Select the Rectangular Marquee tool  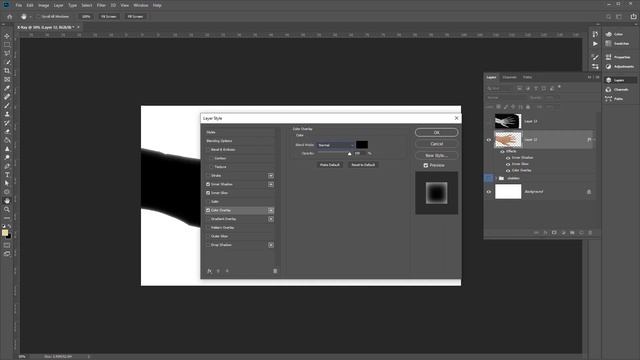(x=7, y=44)
